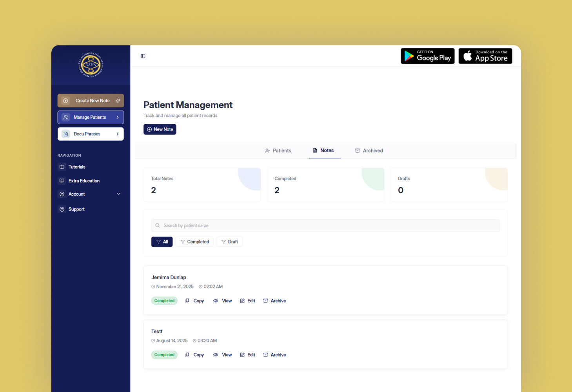View the Jemima Dunlap note

[223, 301]
